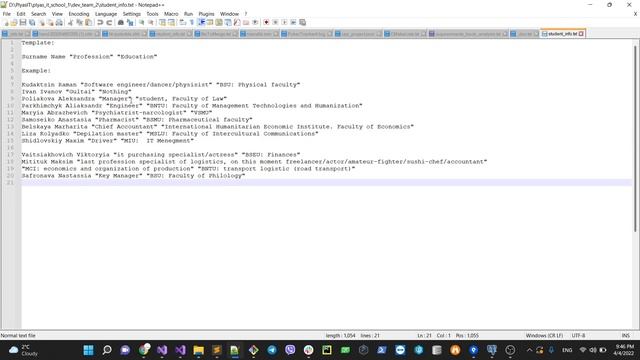Select the student_info.txt tab
This screenshot has width=640, height=360.
tap(562, 34)
